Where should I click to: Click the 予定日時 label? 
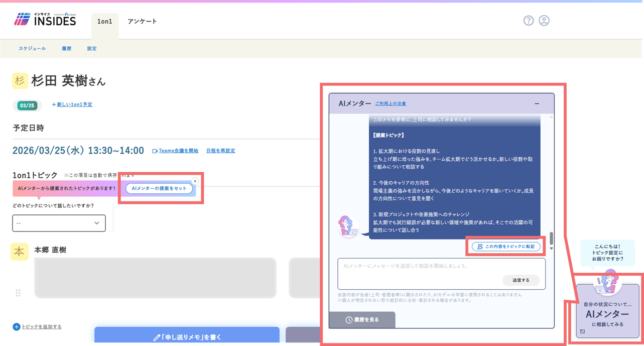click(x=28, y=128)
